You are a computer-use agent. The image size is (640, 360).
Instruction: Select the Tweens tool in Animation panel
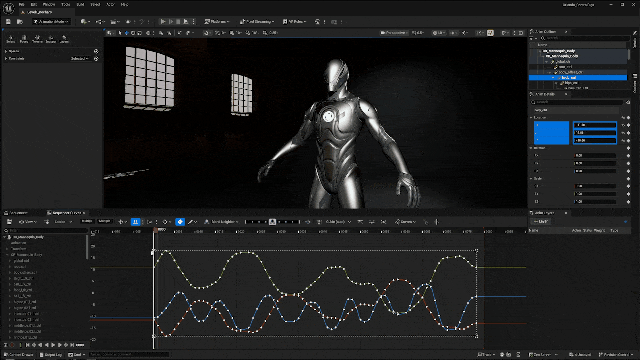pos(37,39)
